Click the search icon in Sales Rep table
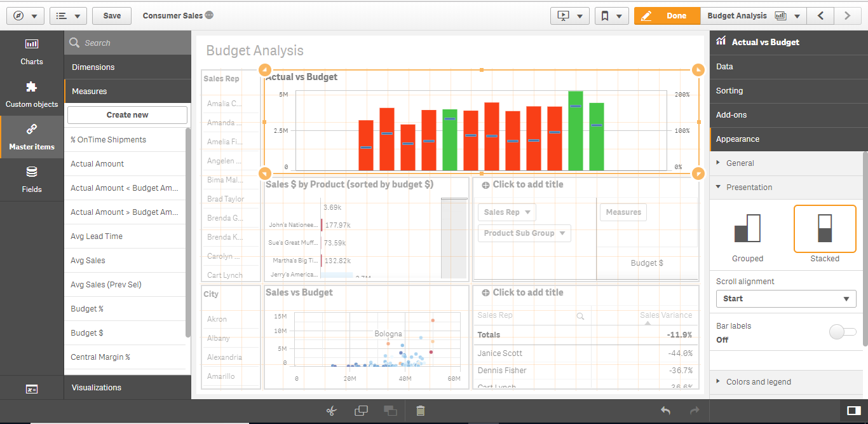This screenshot has height=424, width=868. point(580,315)
